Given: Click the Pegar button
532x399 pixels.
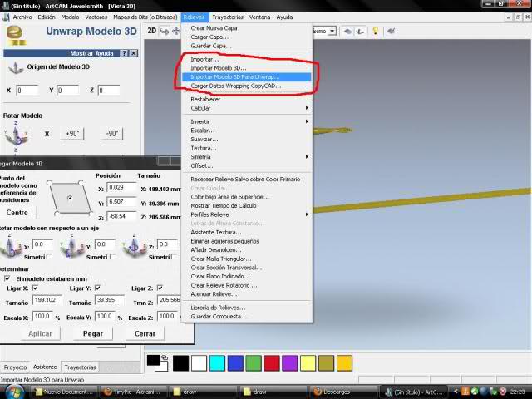Looking at the screenshot, I should point(93,334).
